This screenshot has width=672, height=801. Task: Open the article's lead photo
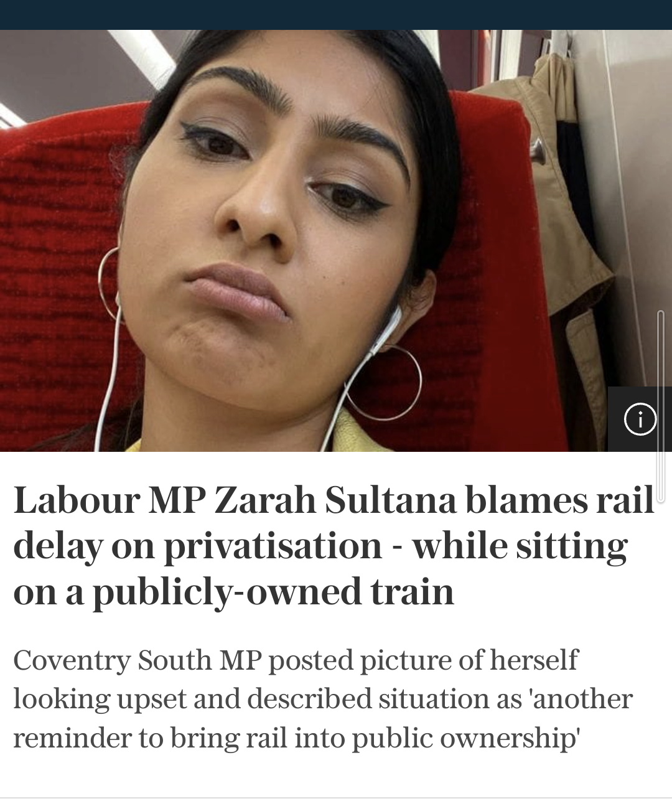[x=336, y=241]
